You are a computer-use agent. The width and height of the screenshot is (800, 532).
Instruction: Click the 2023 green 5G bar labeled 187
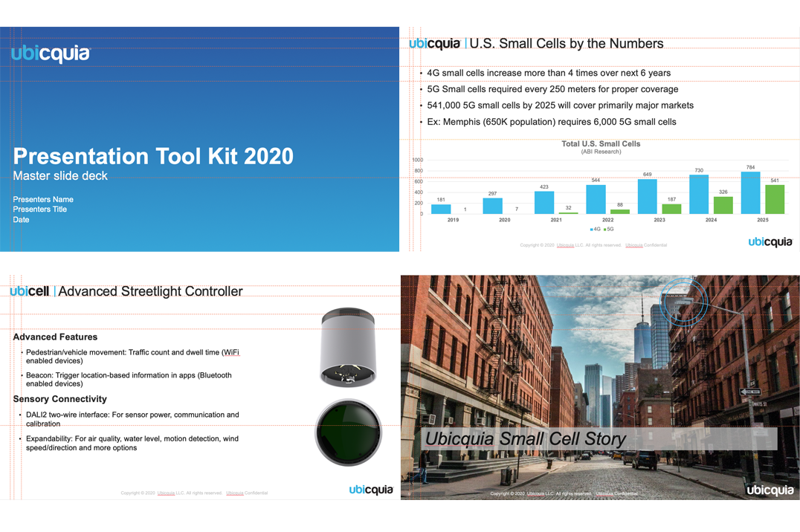[672, 209]
